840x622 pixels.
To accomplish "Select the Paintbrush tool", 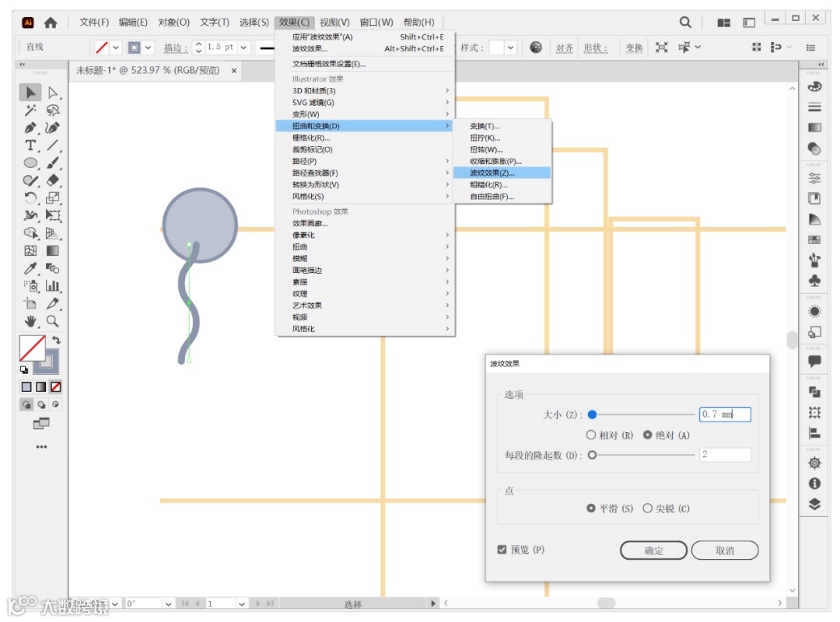I will pos(53,162).
